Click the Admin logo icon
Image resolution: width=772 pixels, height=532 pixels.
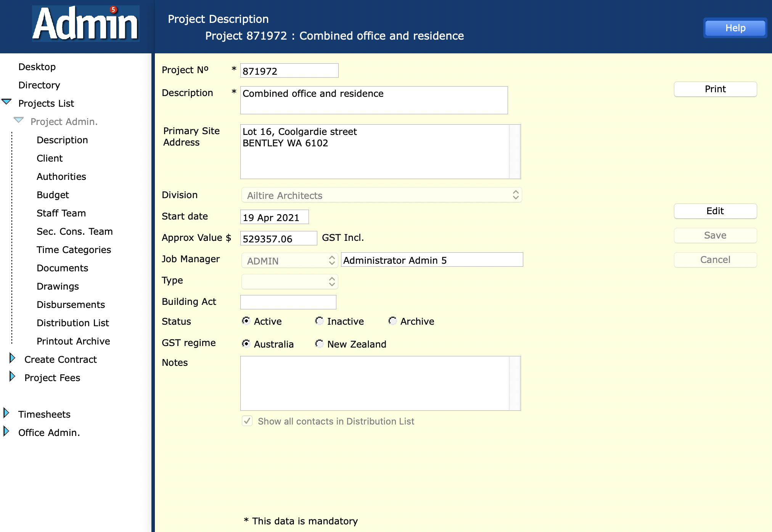pos(85,24)
